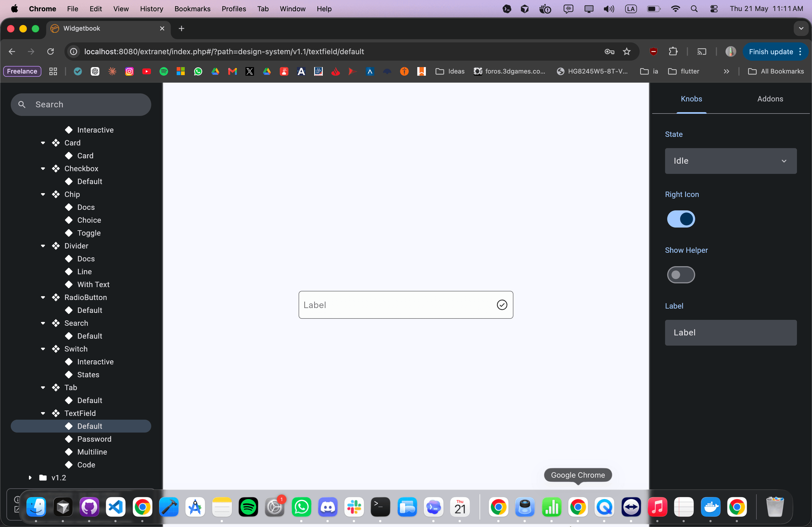812x527 pixels.
Task: Collapse the Checkbox component group
Action: coord(43,169)
